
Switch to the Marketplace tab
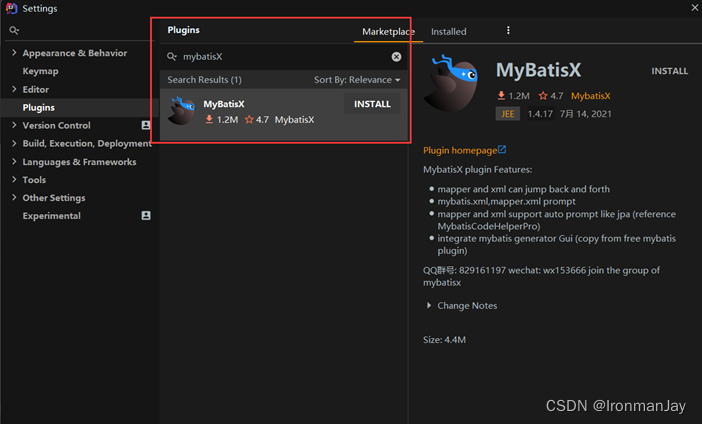[388, 31]
